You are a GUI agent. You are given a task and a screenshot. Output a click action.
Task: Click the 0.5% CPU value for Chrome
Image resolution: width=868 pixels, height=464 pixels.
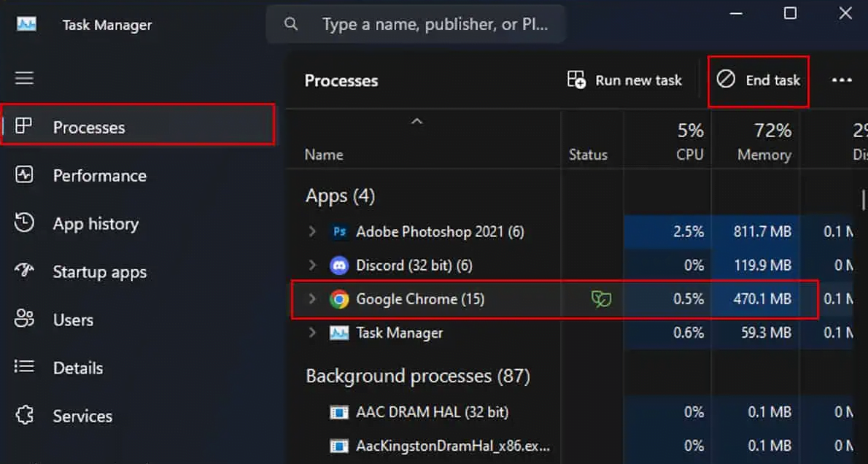click(x=689, y=300)
